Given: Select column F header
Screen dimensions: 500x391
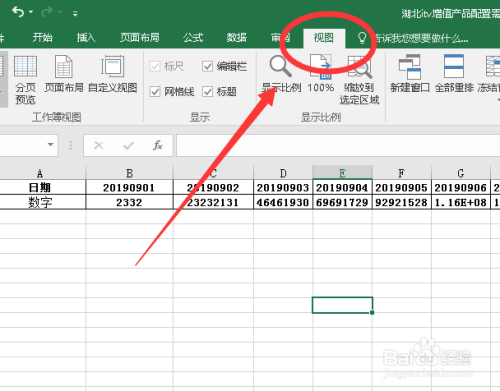Looking at the screenshot, I should coord(402,173).
